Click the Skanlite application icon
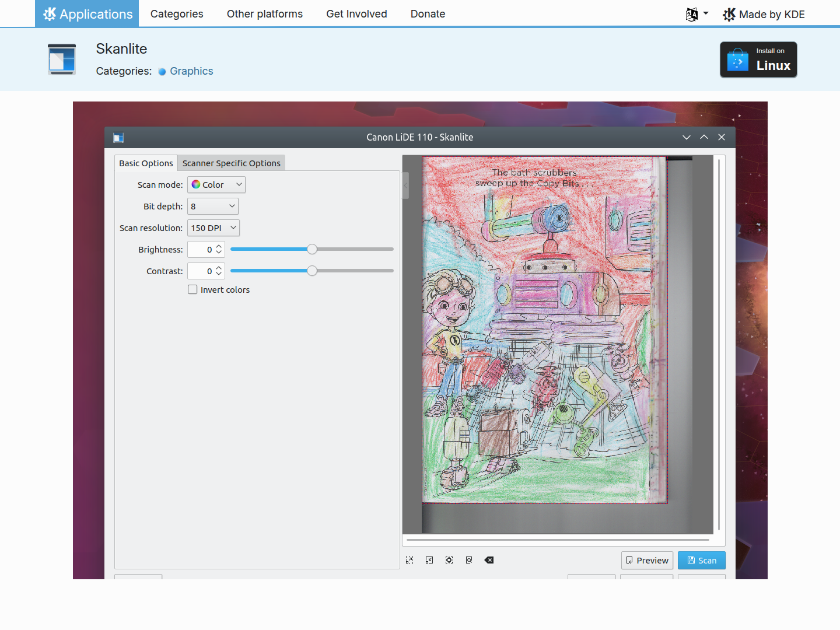840x630 pixels. click(x=62, y=60)
